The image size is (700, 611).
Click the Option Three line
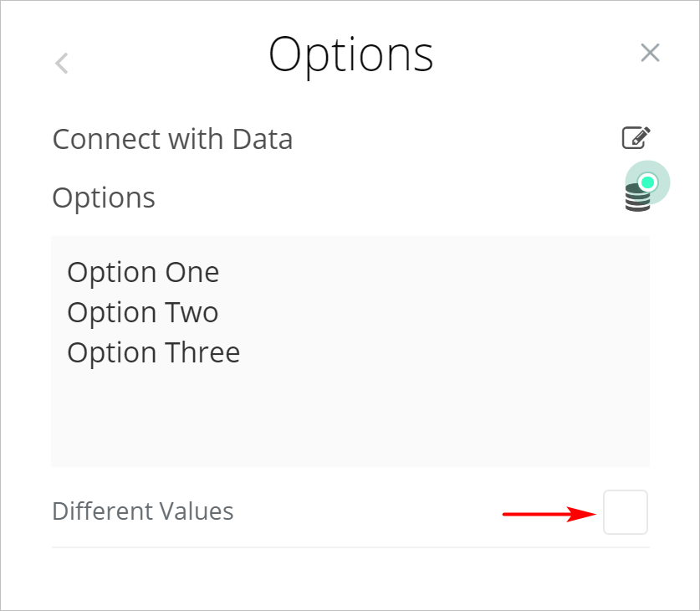[x=154, y=353]
